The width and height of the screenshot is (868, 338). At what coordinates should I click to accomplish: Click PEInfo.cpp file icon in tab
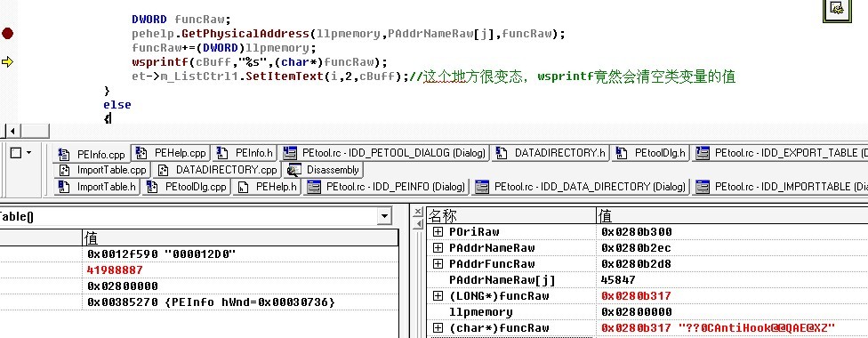point(64,154)
